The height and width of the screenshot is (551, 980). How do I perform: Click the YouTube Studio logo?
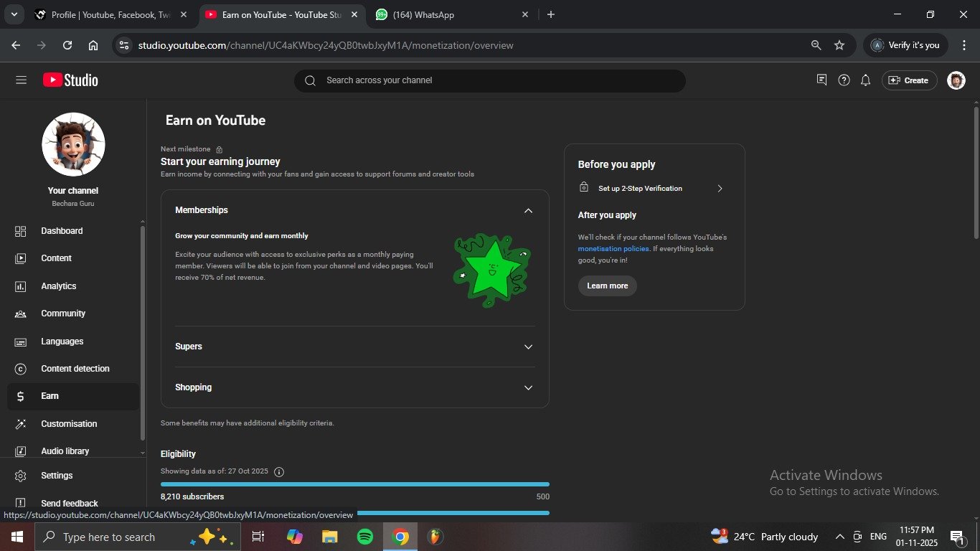(70, 80)
